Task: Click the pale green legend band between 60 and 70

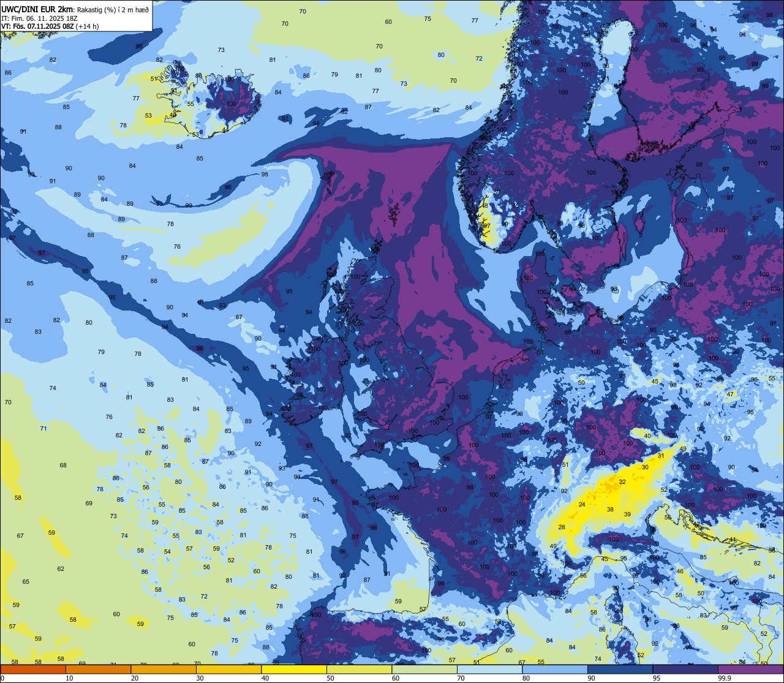Action: coord(424,670)
